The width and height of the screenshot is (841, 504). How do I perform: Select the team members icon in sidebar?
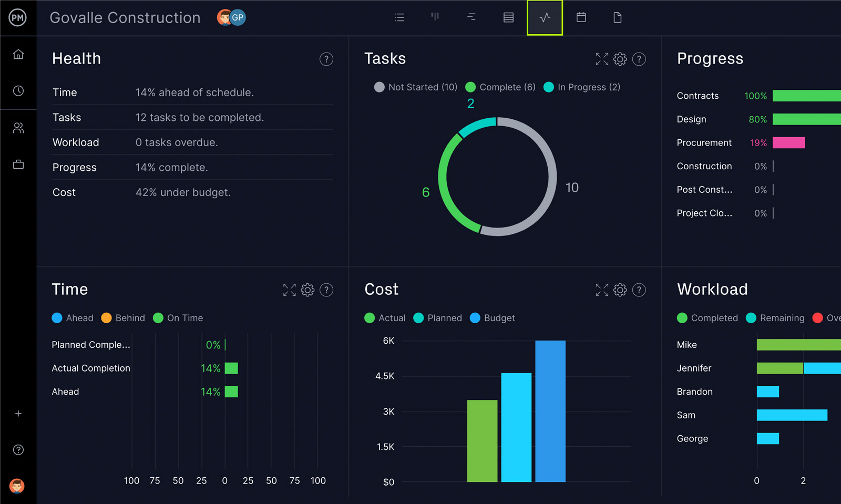point(18,128)
